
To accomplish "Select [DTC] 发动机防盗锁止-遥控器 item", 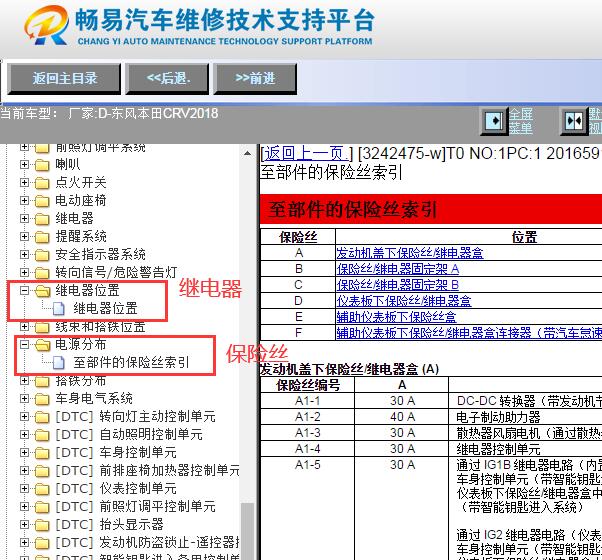I will click(x=147, y=543).
